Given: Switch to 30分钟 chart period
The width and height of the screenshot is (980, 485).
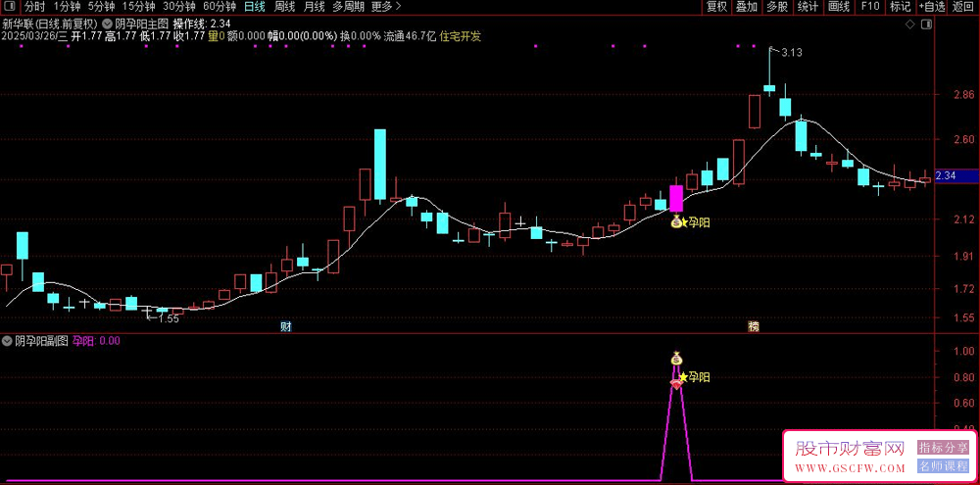Looking at the screenshot, I should tap(179, 7).
